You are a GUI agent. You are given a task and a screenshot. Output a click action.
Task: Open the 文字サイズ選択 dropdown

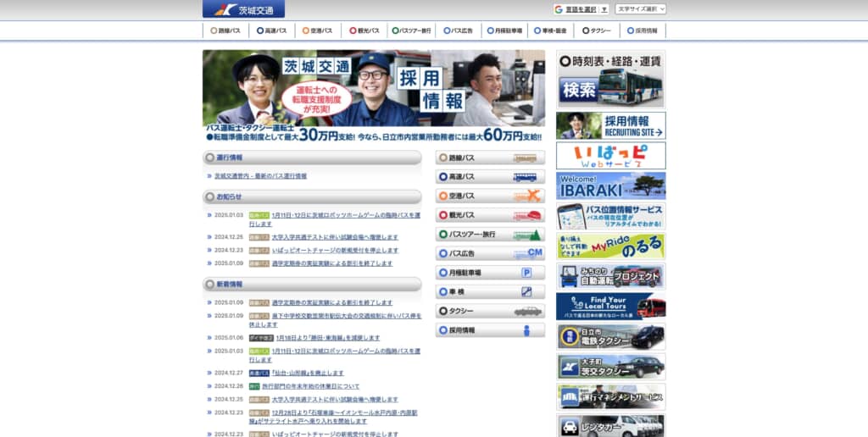(641, 9)
